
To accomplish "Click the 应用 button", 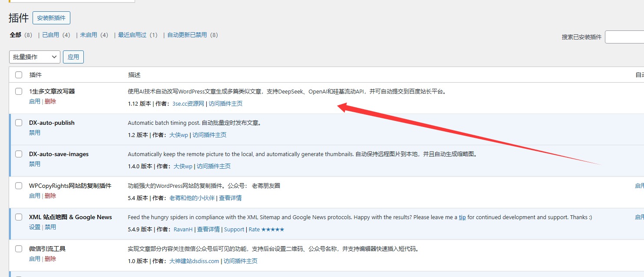I will point(73,57).
